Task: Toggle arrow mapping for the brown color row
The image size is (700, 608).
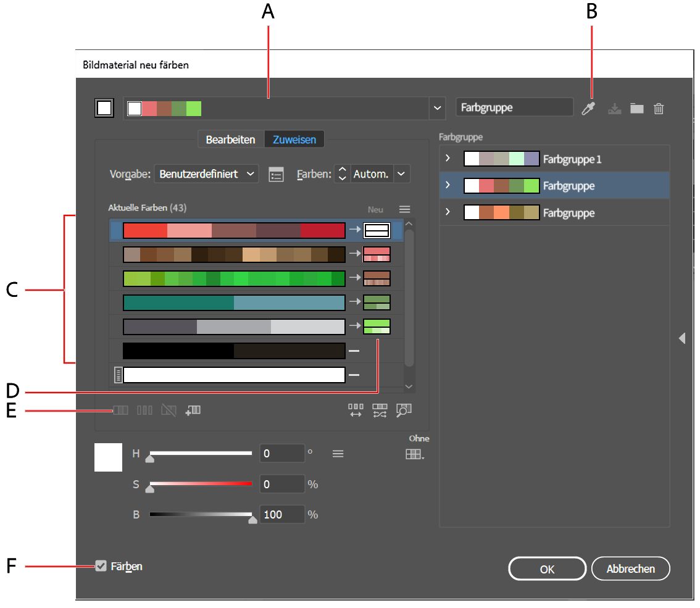Action: click(x=355, y=254)
